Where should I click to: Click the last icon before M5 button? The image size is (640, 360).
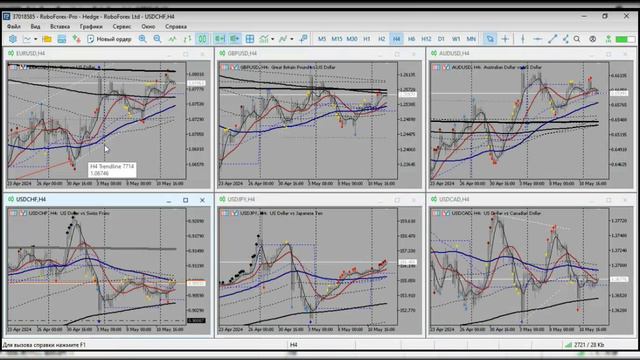303,39
